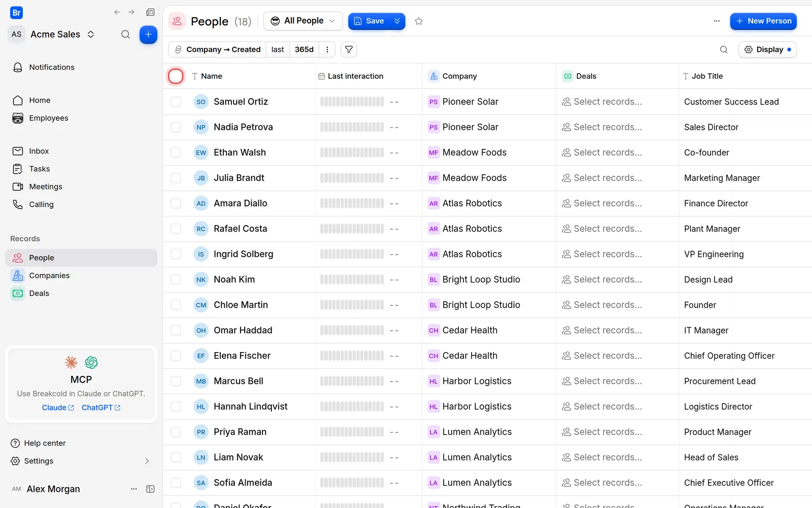Open the Claude MCP link
Screen dimensions: 812x508
tap(58, 407)
